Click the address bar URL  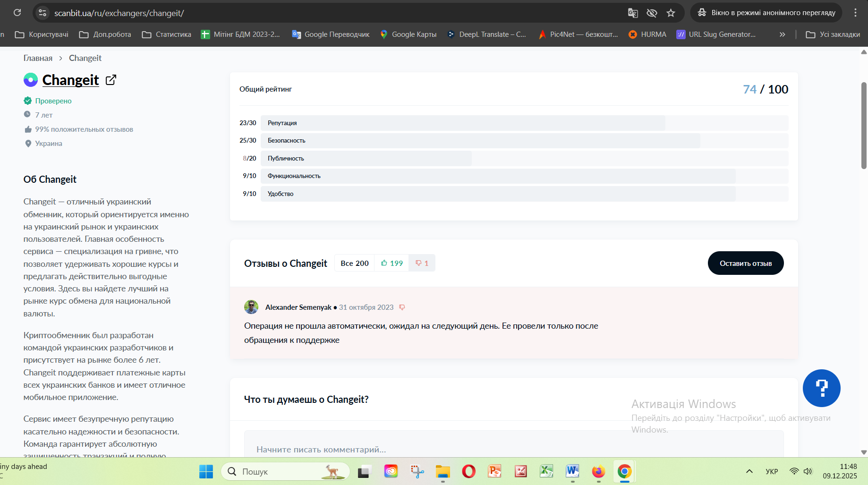click(119, 13)
